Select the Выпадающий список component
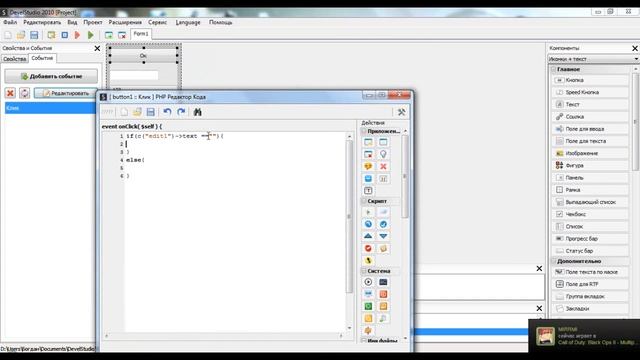The image size is (640, 360). pos(590,202)
